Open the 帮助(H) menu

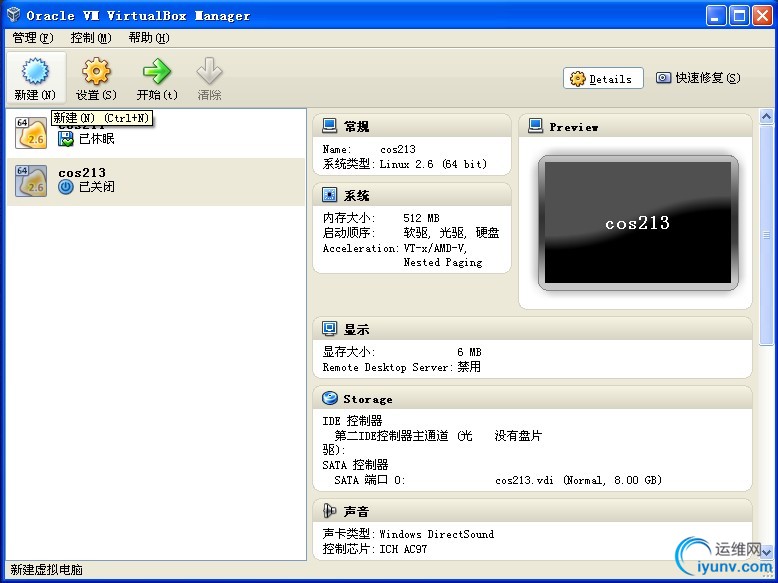pos(149,38)
